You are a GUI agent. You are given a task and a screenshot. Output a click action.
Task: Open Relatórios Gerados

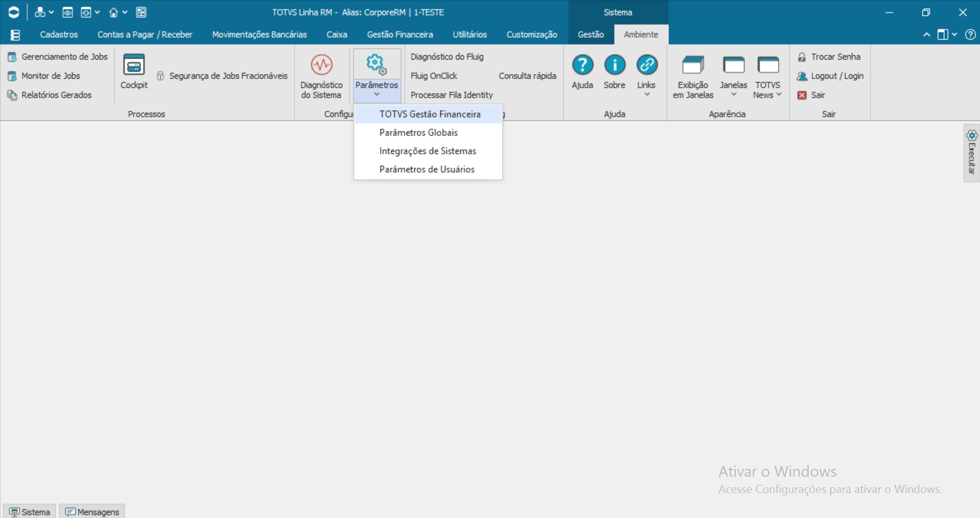pyautogui.click(x=50, y=95)
